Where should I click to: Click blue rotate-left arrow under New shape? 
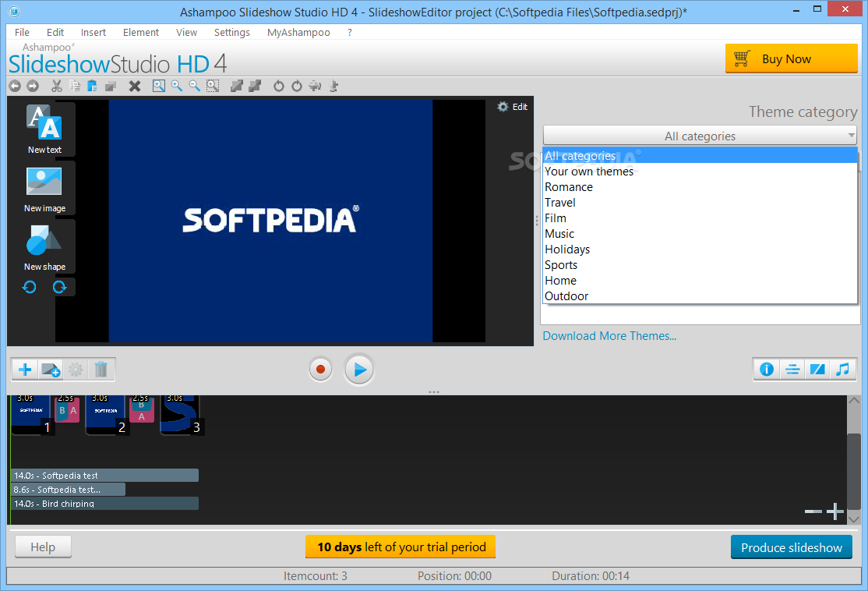30,287
